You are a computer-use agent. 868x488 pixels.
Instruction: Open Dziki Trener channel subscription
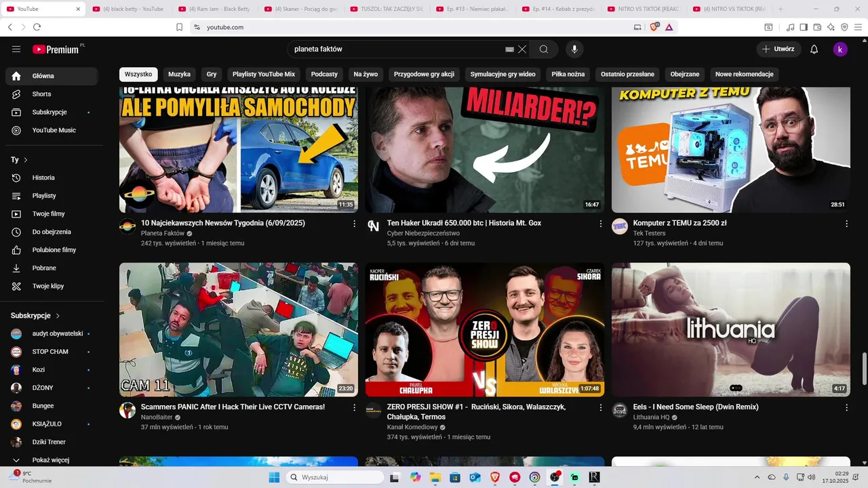coord(54,442)
